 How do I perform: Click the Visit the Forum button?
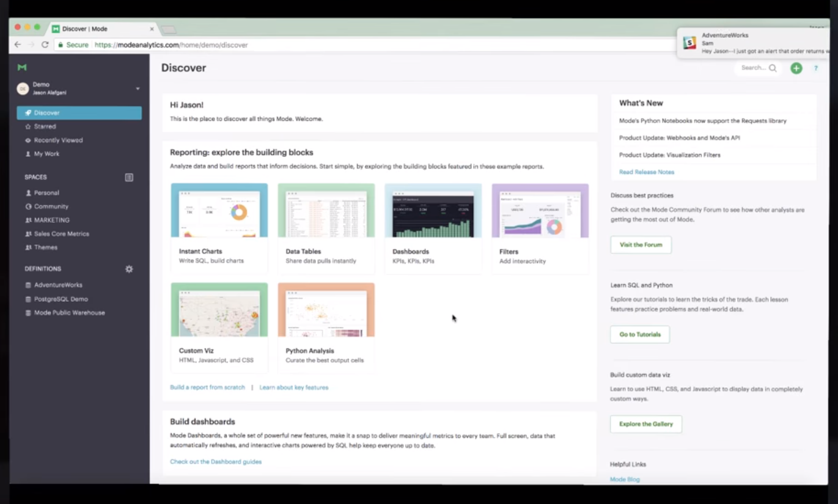pos(641,245)
